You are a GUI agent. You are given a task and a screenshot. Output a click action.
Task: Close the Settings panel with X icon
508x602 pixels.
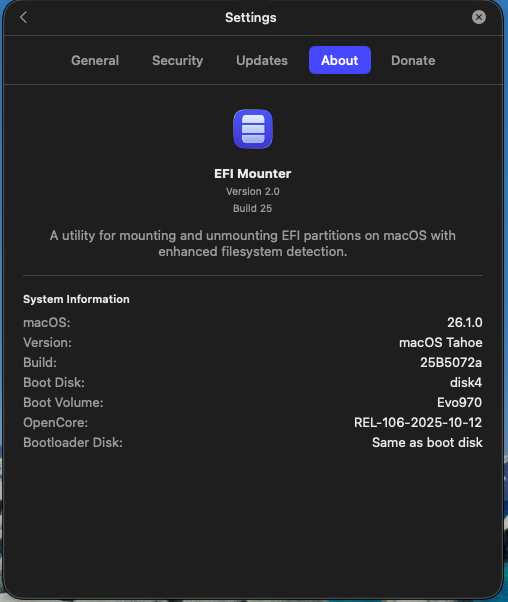tap(478, 17)
